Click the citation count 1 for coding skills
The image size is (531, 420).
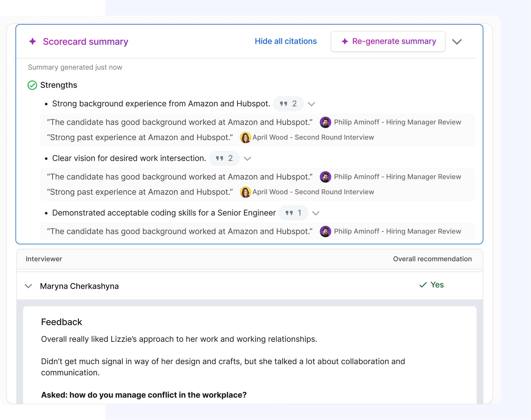(x=293, y=213)
